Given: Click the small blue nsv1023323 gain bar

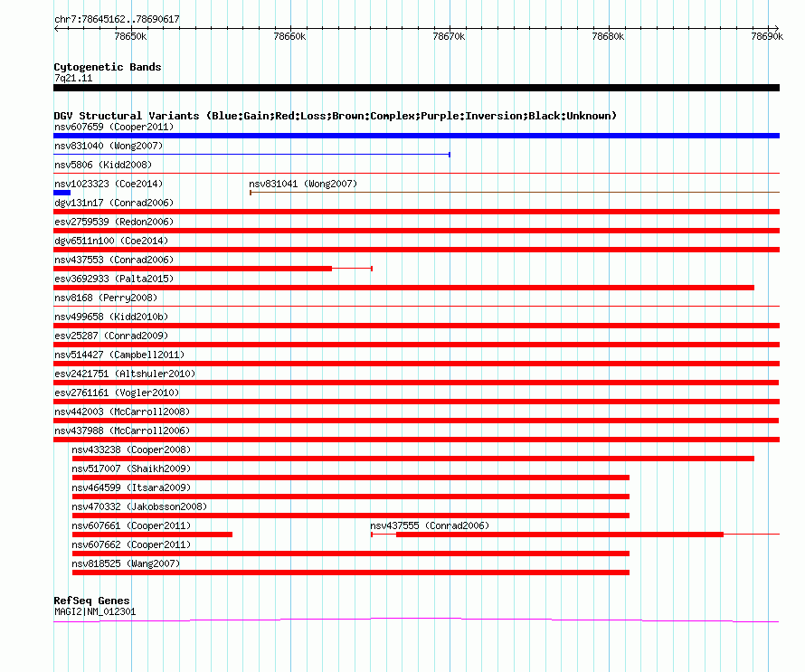Looking at the screenshot, I should tap(62, 193).
